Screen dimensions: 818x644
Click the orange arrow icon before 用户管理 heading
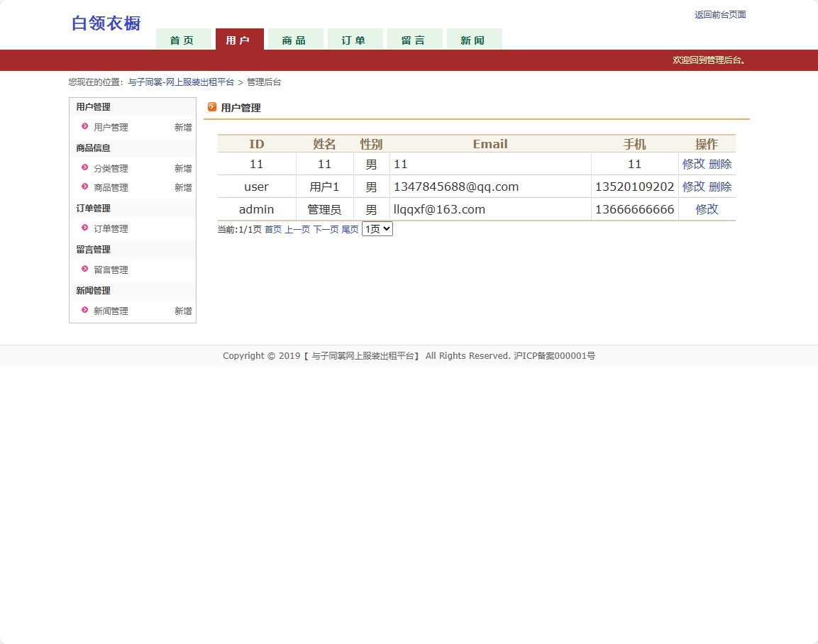pyautogui.click(x=211, y=107)
